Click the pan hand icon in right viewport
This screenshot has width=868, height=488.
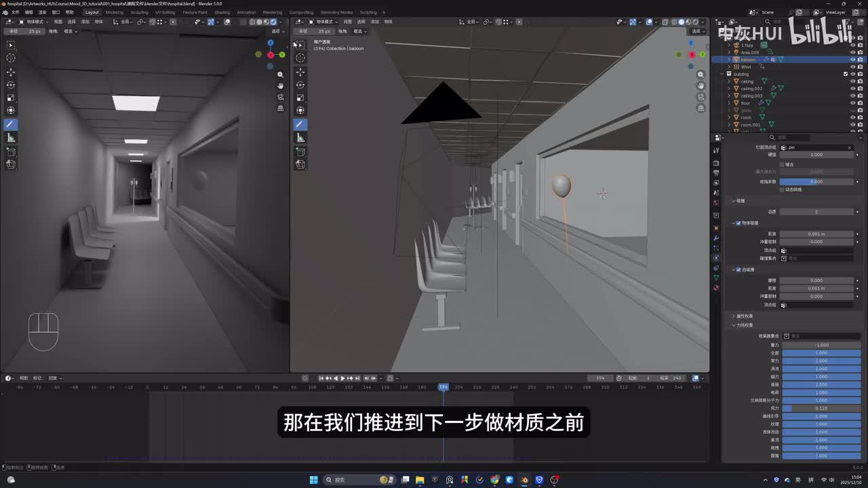click(x=701, y=85)
